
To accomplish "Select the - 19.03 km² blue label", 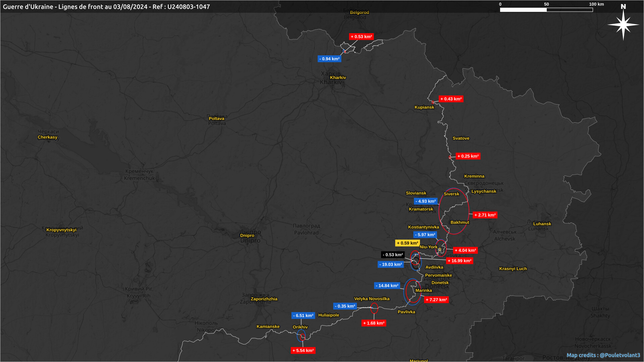I will click(390, 264).
